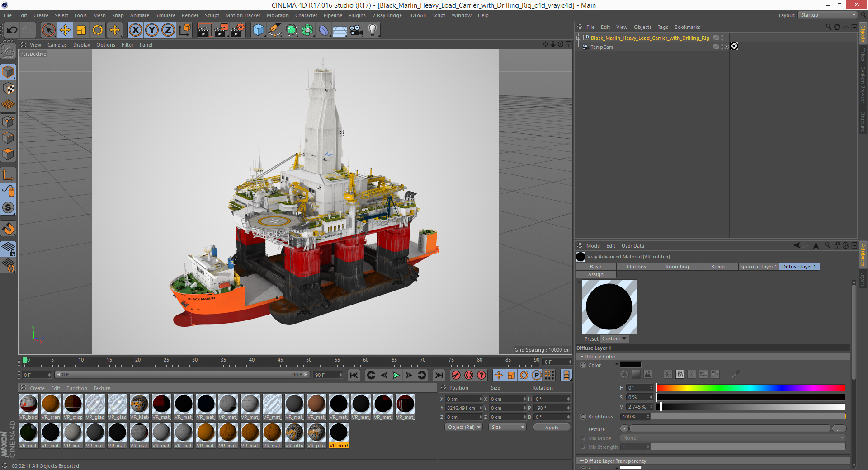Switch to the Bump tab
Screen dimensions: 868x470
tap(717, 267)
